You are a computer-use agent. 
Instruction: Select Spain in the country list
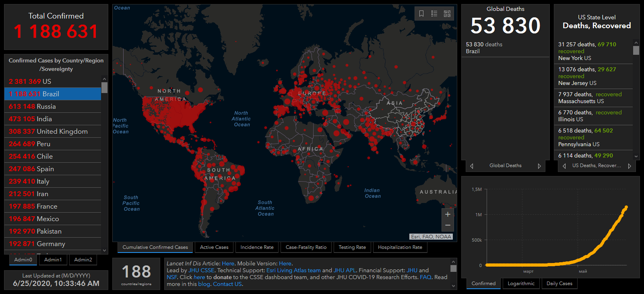coord(53,169)
